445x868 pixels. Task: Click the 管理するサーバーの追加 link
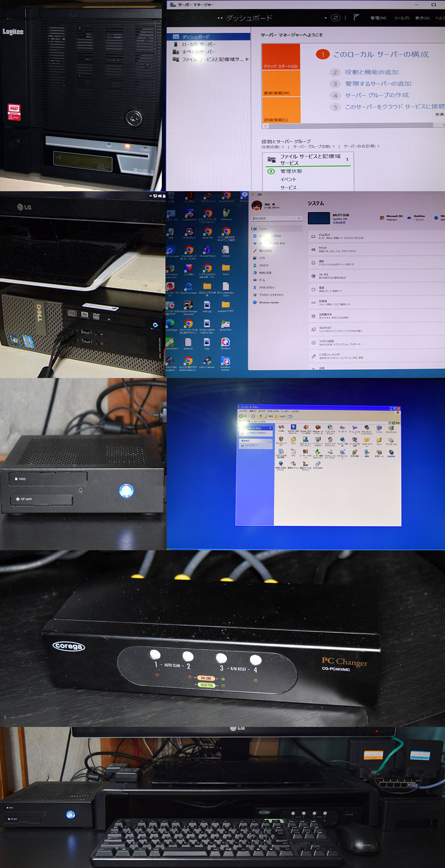pos(378,84)
